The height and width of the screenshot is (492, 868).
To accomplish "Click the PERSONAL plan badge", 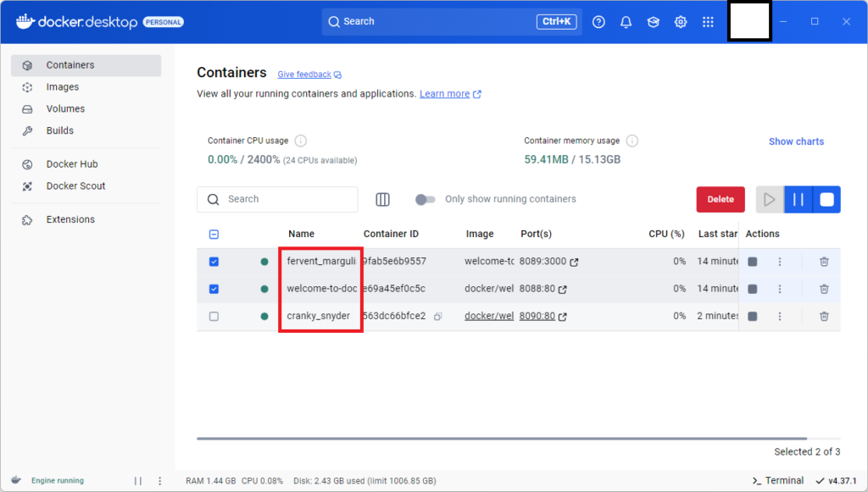I will click(164, 22).
